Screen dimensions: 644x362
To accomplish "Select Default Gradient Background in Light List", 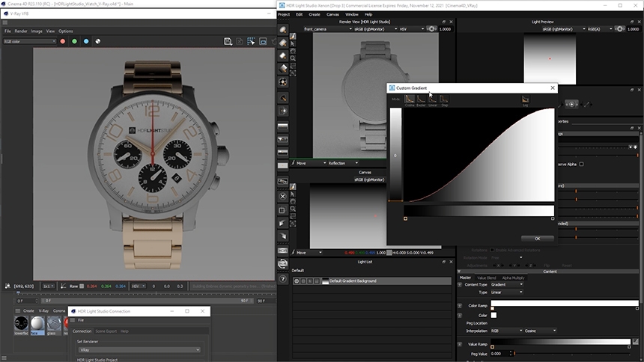I will pos(371,281).
